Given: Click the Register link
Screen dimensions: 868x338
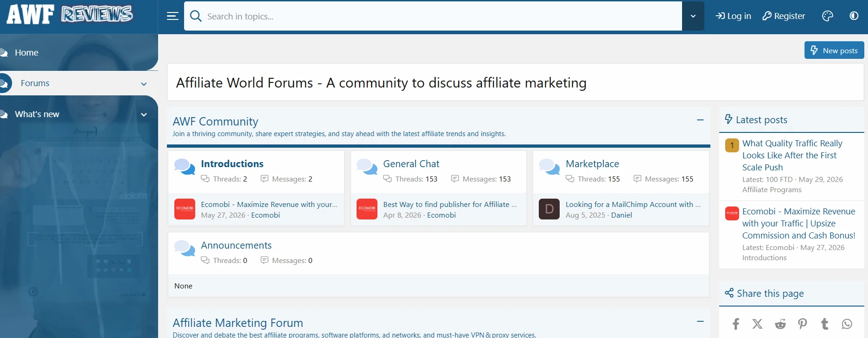Looking at the screenshot, I should coord(784,16).
